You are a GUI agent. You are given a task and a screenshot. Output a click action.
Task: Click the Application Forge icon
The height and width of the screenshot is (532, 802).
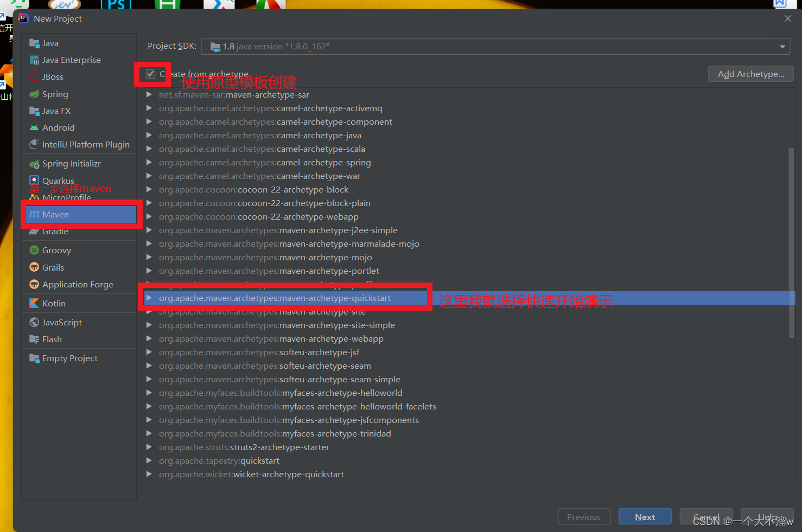click(x=34, y=285)
